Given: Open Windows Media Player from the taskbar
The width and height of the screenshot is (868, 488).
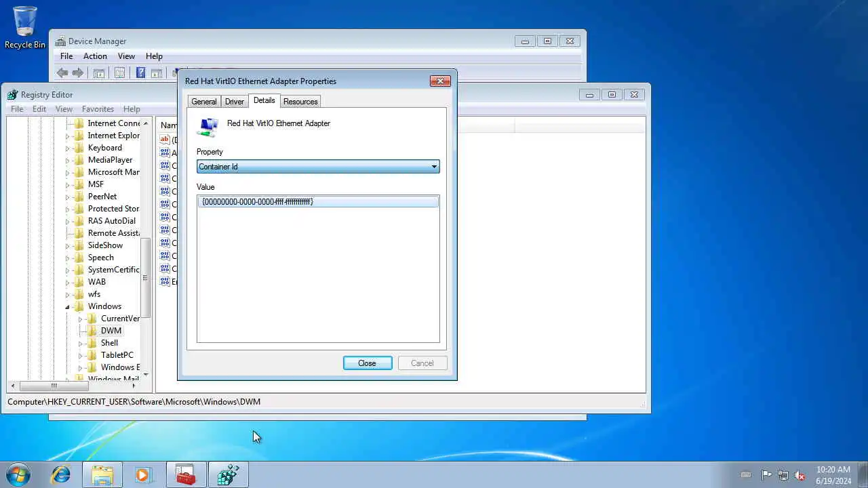Looking at the screenshot, I should [x=143, y=474].
